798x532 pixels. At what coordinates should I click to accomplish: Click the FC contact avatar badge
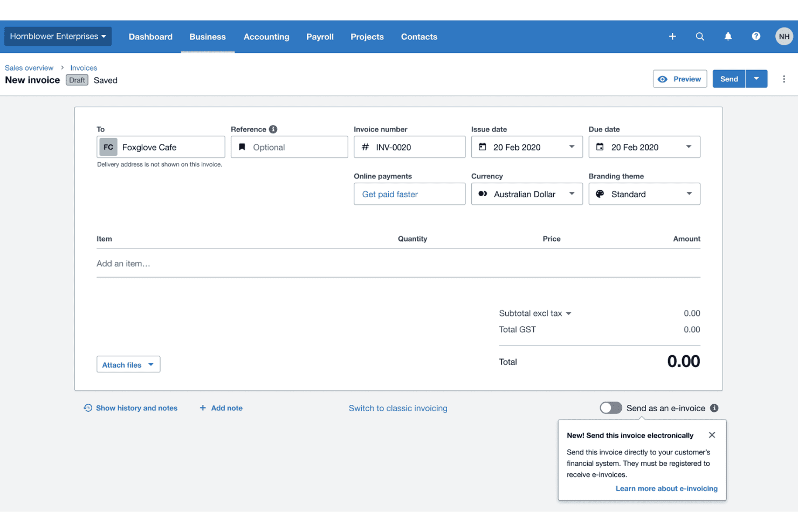108,147
